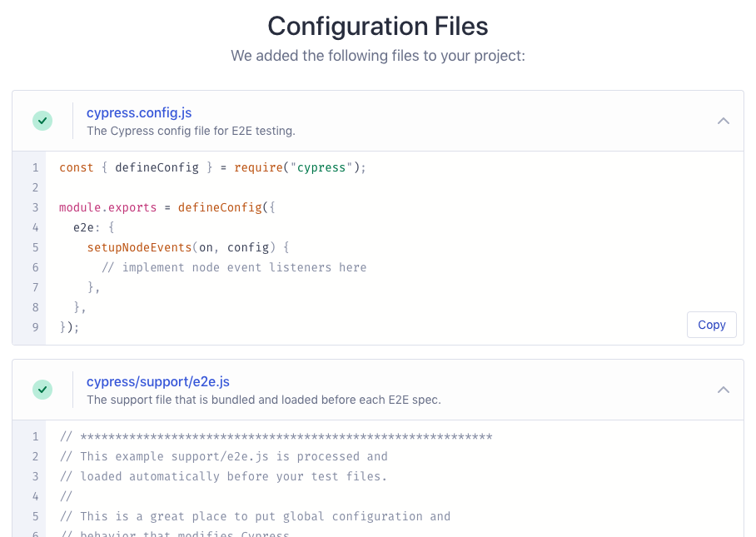The image size is (756, 537).
Task: Click the created-file badge next to the Cypress config
Action: 42,121
